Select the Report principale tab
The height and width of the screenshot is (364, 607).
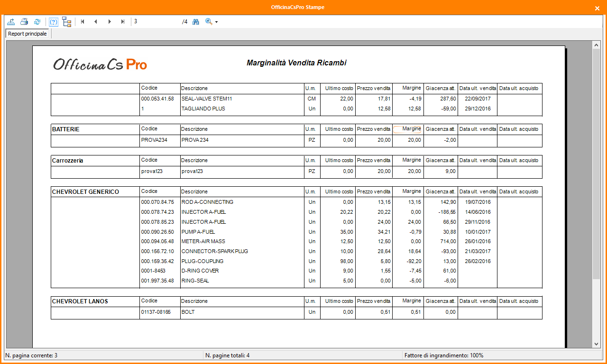point(28,34)
